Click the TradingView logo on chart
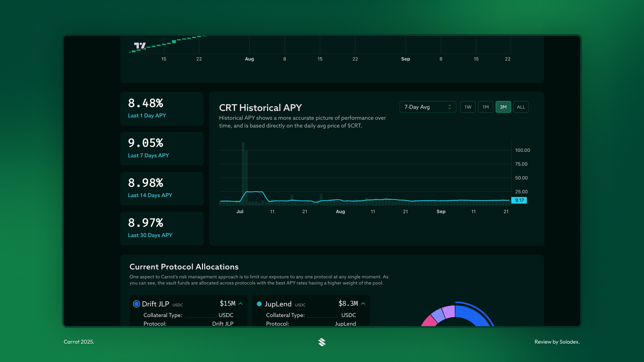644x362 pixels. [x=140, y=46]
